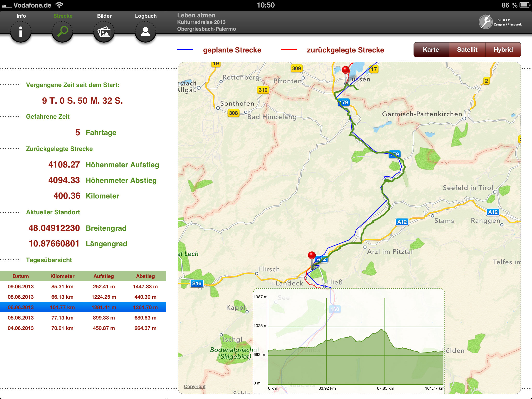Tap the A12 road badge near Stams
Image resolution: width=532 pixels, height=399 pixels.
(x=402, y=222)
